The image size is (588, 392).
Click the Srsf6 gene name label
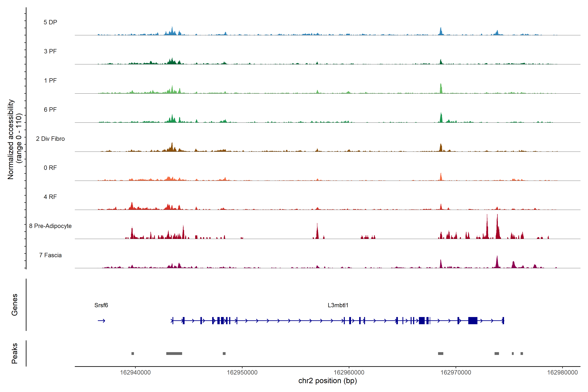click(101, 305)
